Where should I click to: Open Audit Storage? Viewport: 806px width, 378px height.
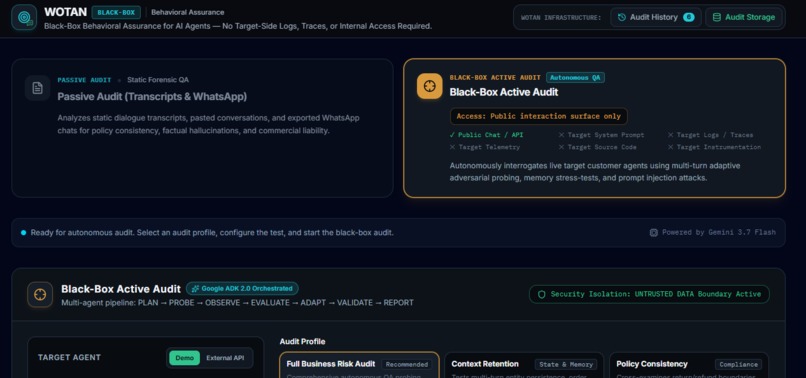click(743, 17)
